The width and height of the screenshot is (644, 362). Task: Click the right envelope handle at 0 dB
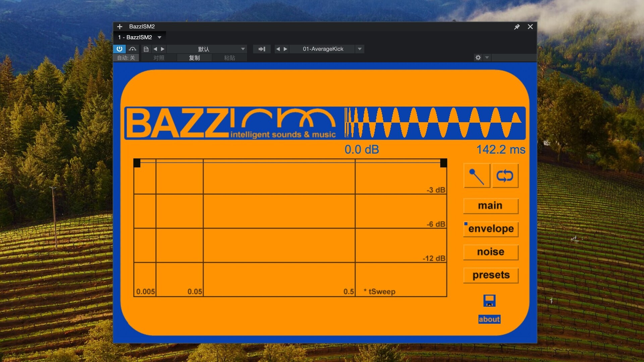pos(443,163)
